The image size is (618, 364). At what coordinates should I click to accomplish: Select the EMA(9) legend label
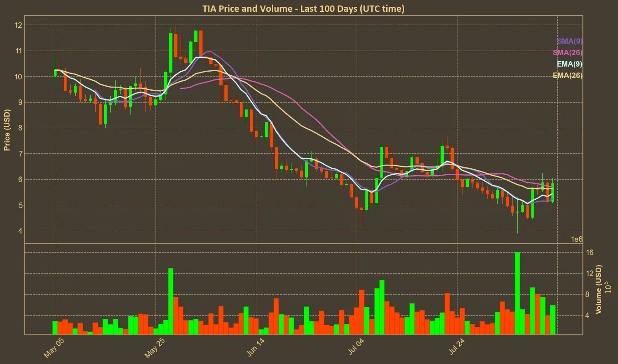[x=570, y=64]
